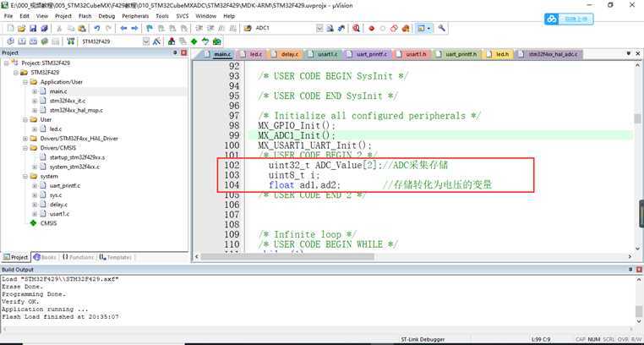The height and width of the screenshot is (345, 644).
Task: Open the Project menu
Action: pyautogui.click(x=63, y=16)
